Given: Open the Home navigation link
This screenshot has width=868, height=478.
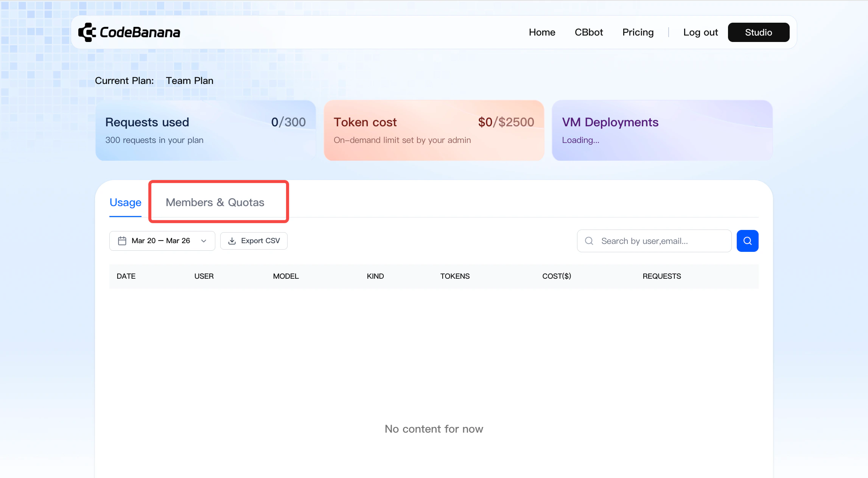Looking at the screenshot, I should 542,33.
